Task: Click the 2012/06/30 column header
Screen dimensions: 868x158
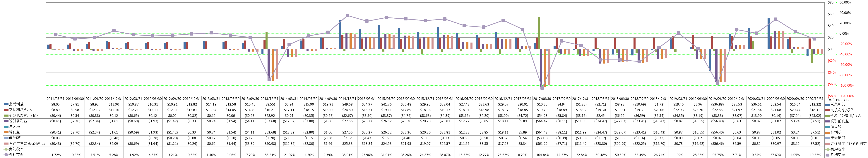Action: click(153, 99)
